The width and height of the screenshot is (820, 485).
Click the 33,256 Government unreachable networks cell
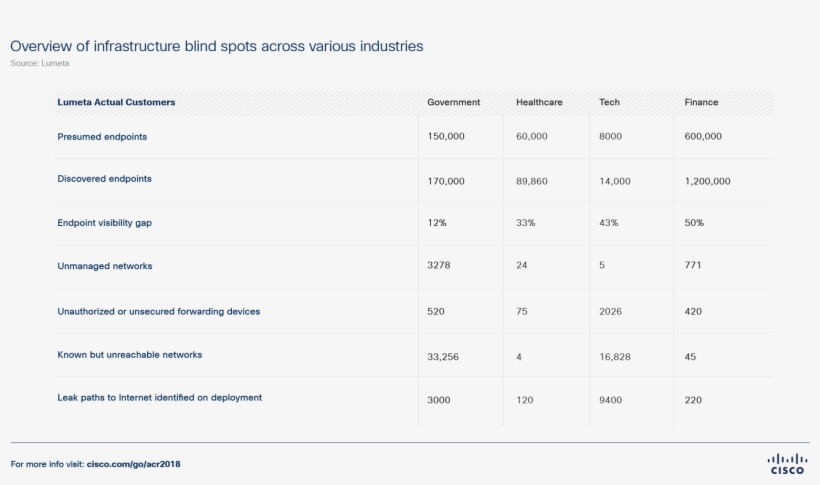click(442, 356)
